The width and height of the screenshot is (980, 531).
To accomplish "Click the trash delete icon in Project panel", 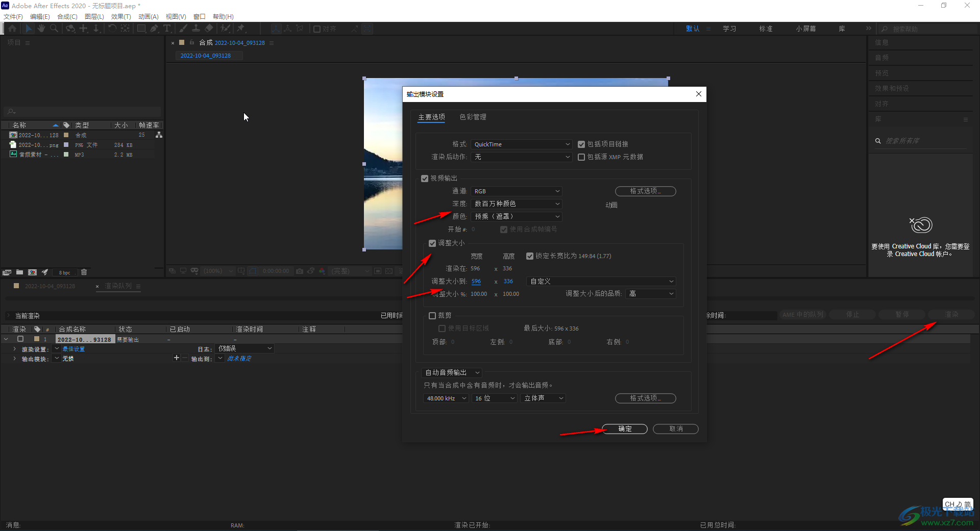I will pyautogui.click(x=84, y=272).
